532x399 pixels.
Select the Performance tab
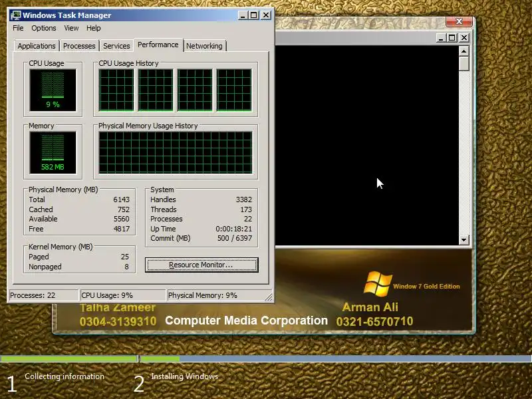click(158, 45)
